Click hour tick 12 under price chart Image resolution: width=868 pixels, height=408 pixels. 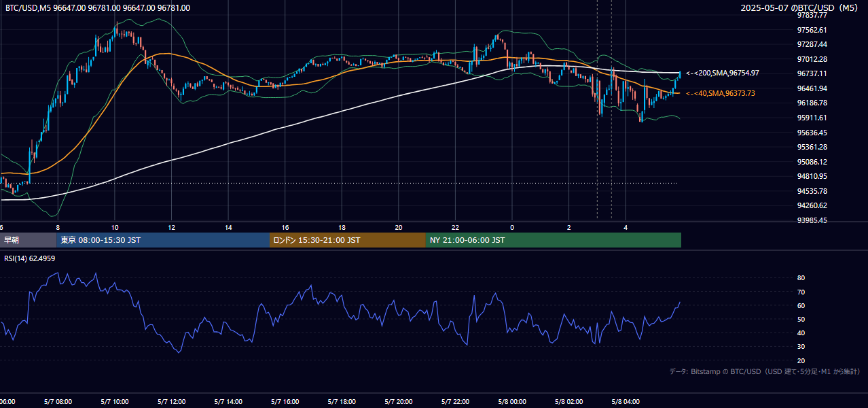tap(172, 227)
